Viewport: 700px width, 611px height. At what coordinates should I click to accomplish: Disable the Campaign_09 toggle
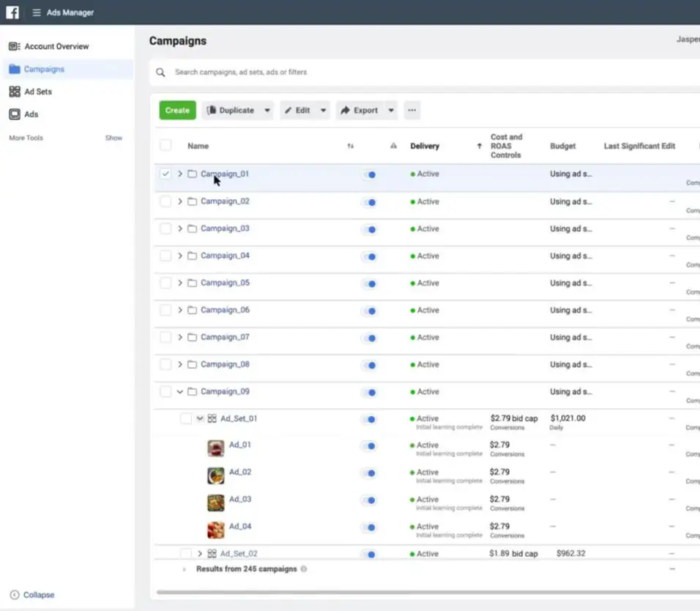(x=369, y=392)
